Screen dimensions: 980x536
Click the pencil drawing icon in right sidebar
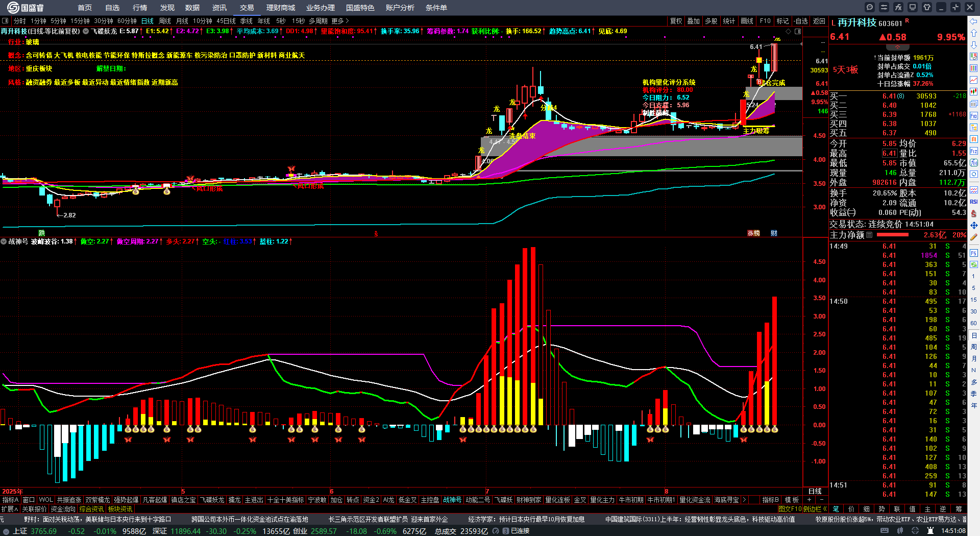(974, 237)
